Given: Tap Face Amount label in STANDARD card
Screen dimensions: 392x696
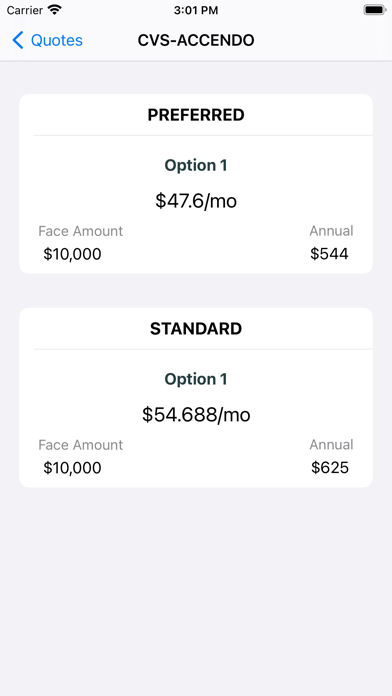Looking at the screenshot, I should point(80,445).
